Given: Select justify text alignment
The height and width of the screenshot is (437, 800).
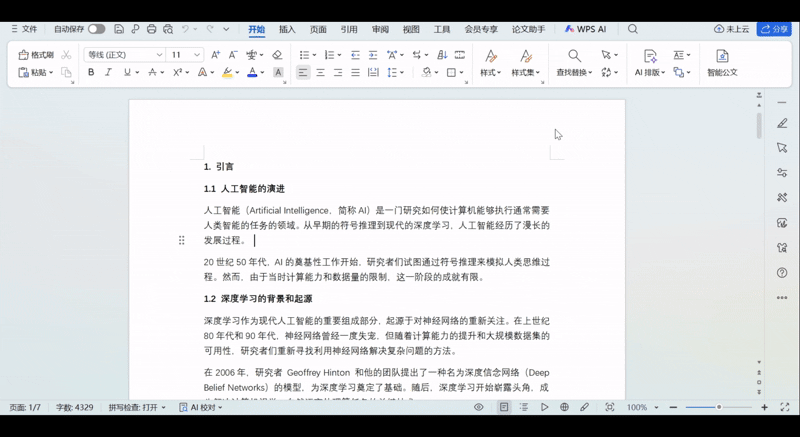Looking at the screenshot, I should [356, 72].
